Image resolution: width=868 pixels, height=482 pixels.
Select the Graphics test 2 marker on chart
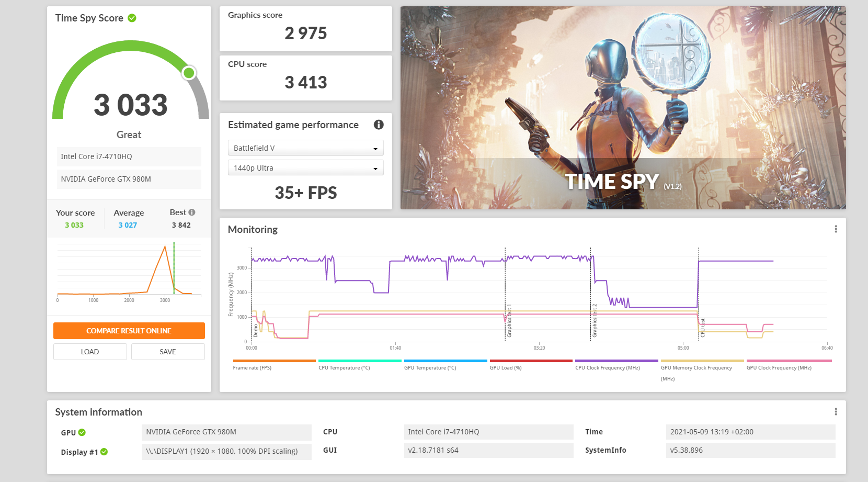point(595,321)
